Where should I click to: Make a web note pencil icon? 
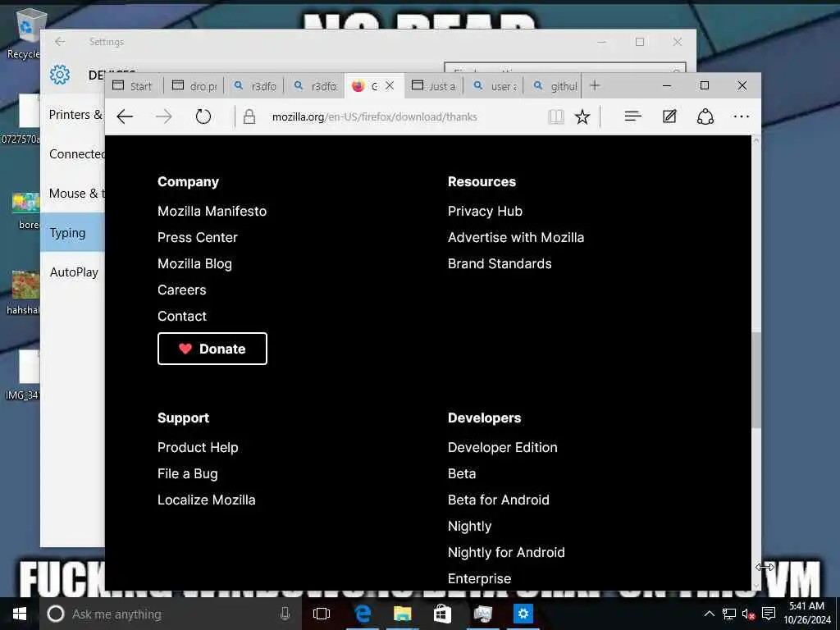coord(669,116)
